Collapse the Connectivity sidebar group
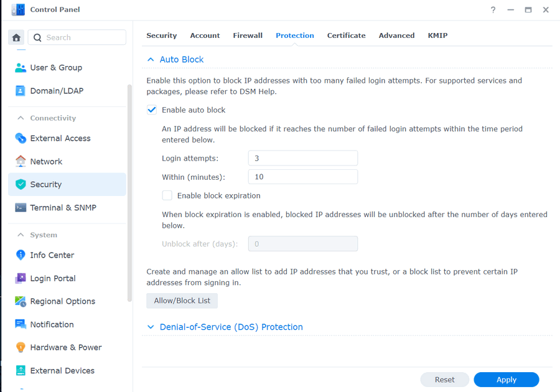The height and width of the screenshot is (392, 560). (21, 118)
